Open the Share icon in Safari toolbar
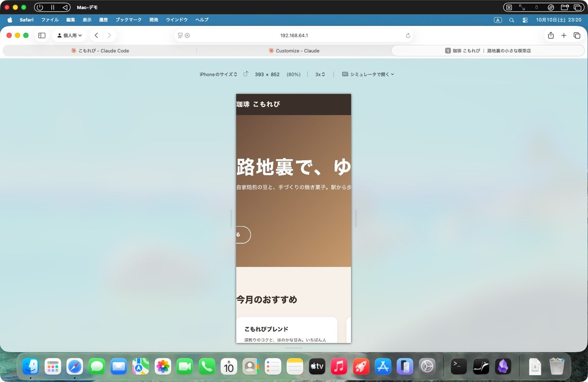This screenshot has width=588, height=382. 551,36
